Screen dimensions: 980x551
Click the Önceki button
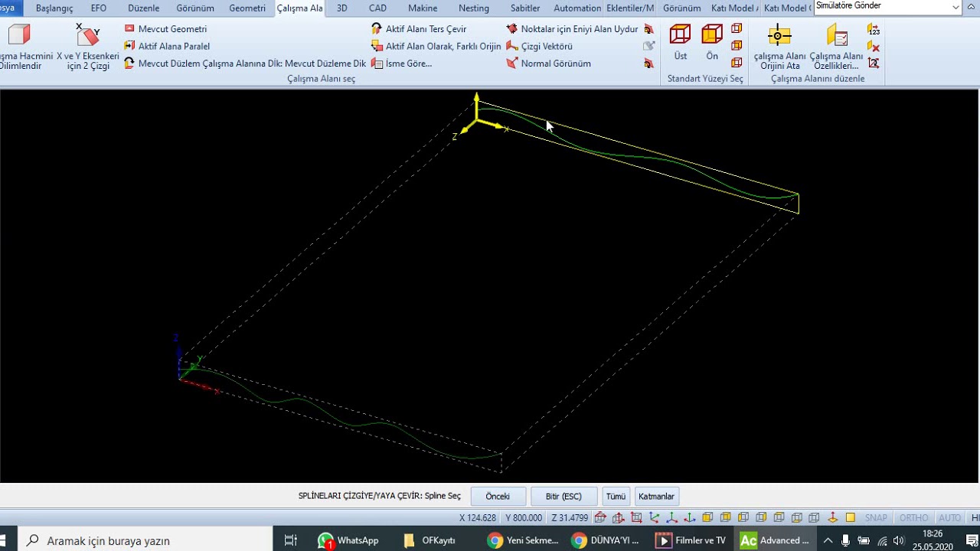point(498,497)
